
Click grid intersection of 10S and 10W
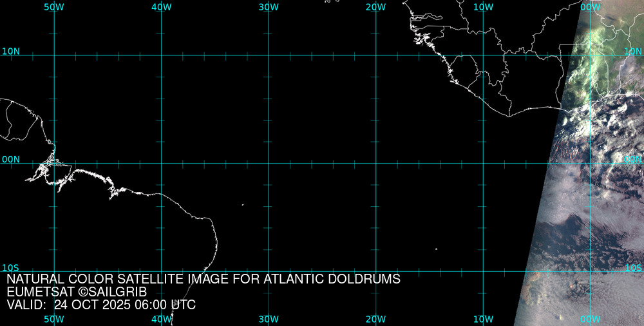coord(483,271)
